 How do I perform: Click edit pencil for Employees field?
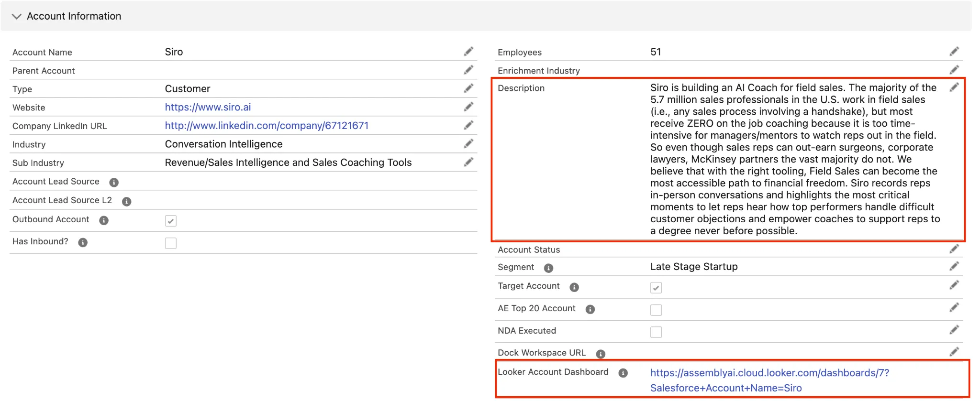pos(954,52)
